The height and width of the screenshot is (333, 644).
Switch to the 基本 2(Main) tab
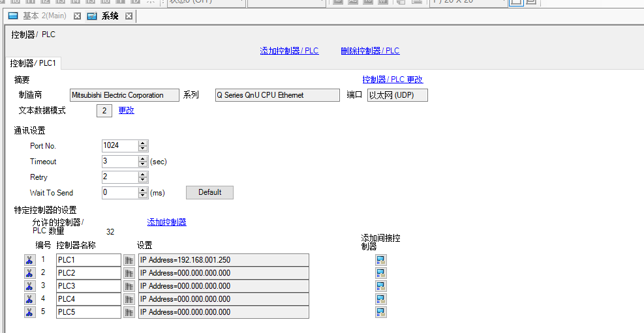(43, 16)
